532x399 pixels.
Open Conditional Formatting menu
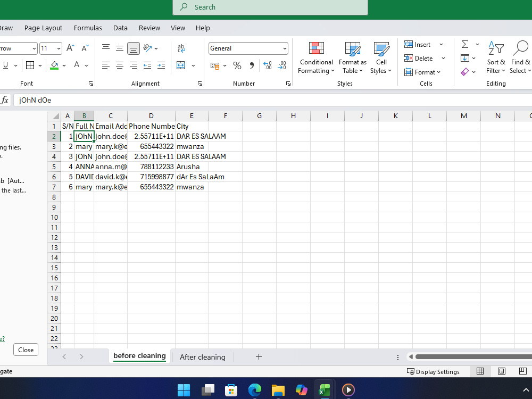tap(316, 57)
